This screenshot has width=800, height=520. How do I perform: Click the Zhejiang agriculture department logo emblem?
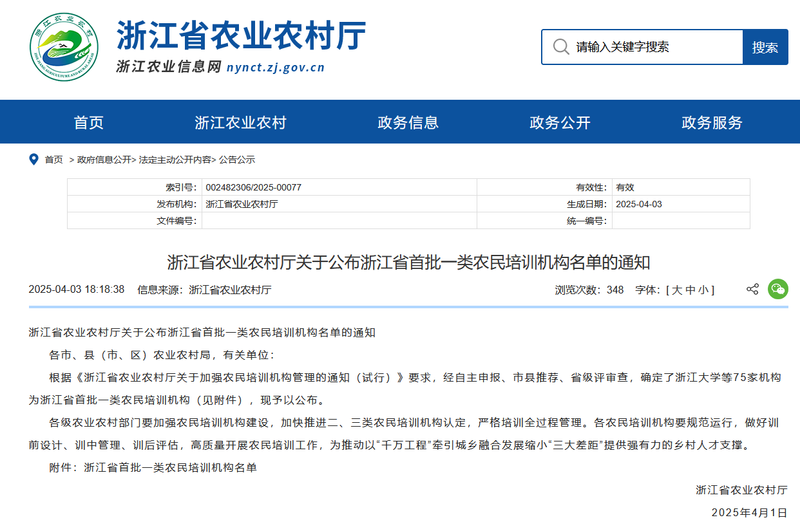pyautogui.click(x=65, y=48)
